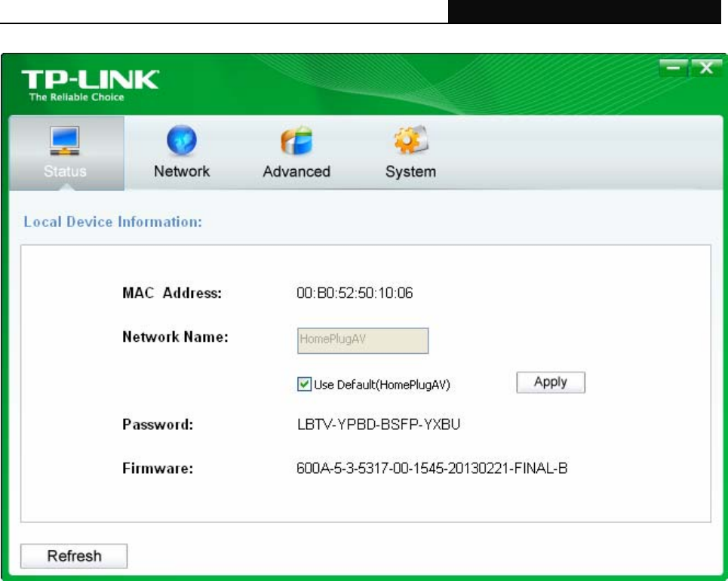Open the Status tab monitor icon
This screenshot has height=581, width=728.
[x=65, y=140]
